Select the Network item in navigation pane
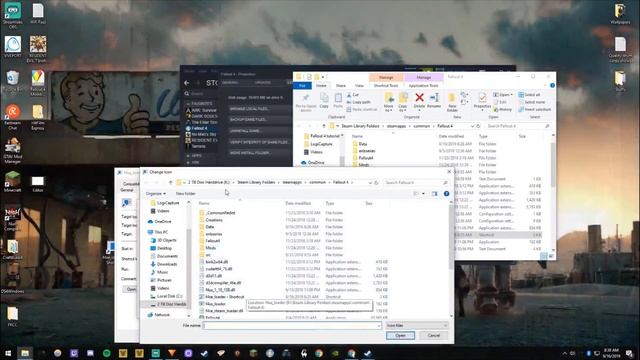640x360 pixels. (x=159, y=315)
